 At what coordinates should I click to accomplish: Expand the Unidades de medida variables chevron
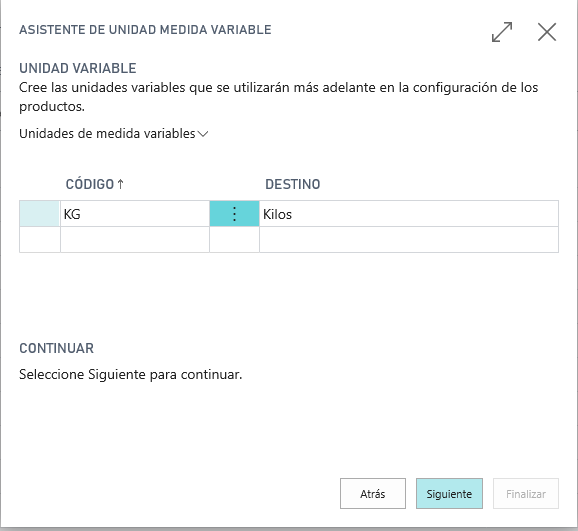(x=203, y=134)
